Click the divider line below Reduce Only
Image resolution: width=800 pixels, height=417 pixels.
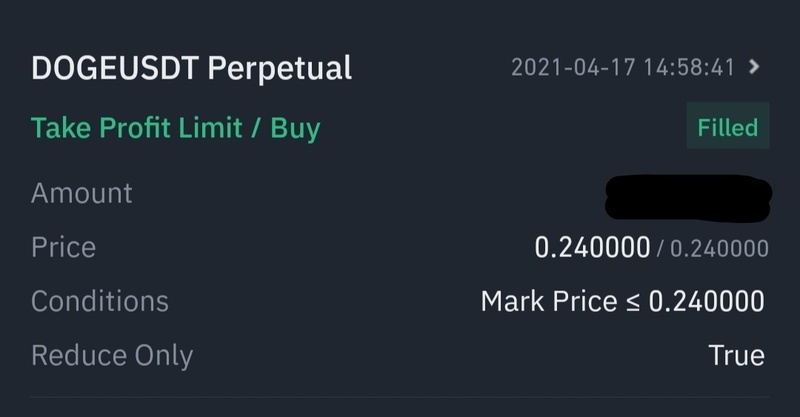point(400,399)
